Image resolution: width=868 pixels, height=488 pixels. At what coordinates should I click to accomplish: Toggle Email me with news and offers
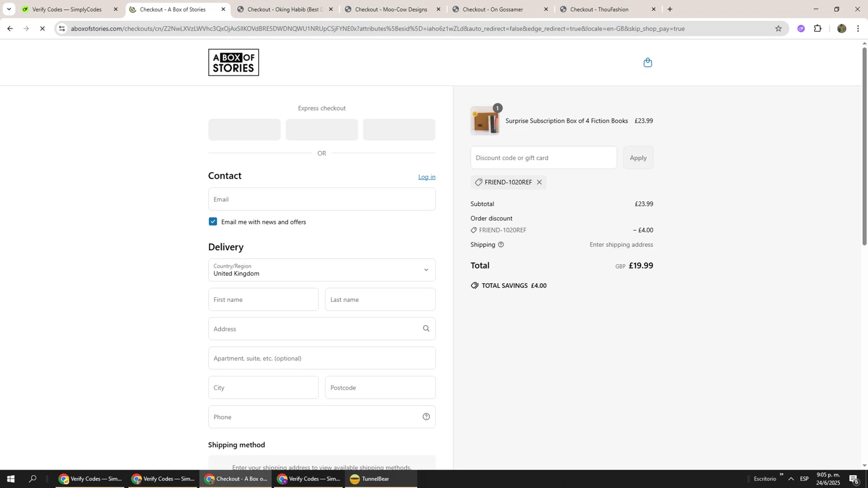coord(213,222)
